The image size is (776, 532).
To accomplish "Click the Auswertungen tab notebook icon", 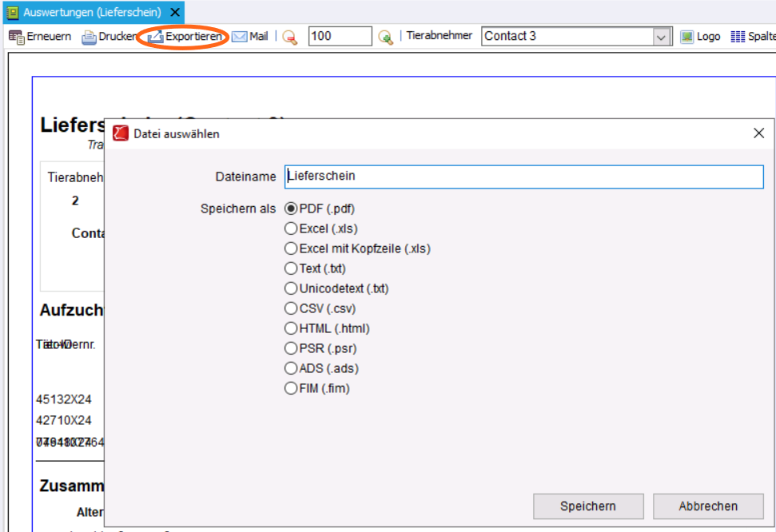I will (x=13, y=12).
